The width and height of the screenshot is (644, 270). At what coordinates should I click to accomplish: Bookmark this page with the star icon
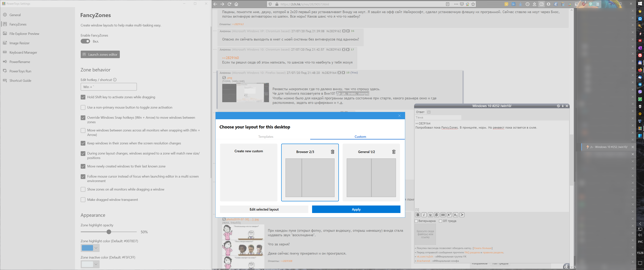[473, 4]
